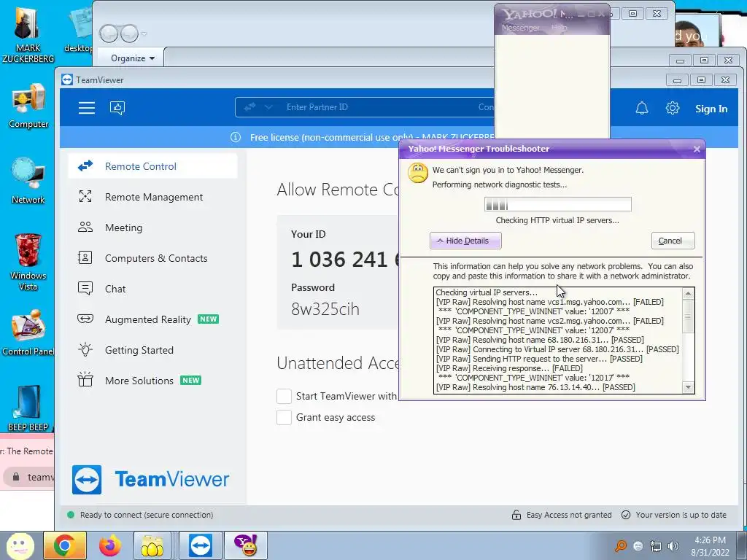Open Meeting section in sidebar
The height and width of the screenshot is (560, 747).
152,227
